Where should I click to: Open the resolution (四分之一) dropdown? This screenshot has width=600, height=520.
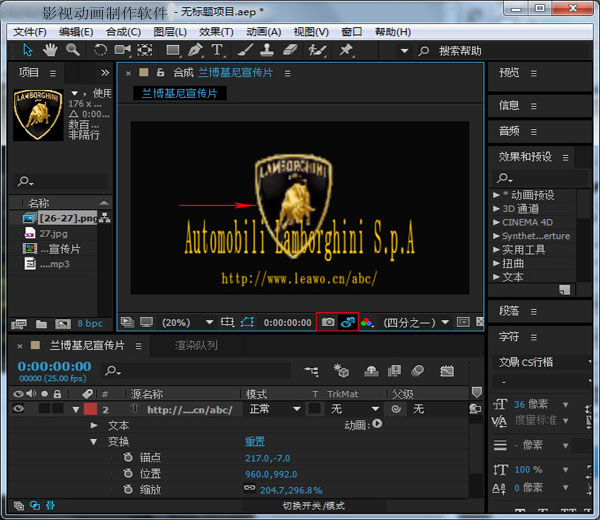click(x=416, y=323)
